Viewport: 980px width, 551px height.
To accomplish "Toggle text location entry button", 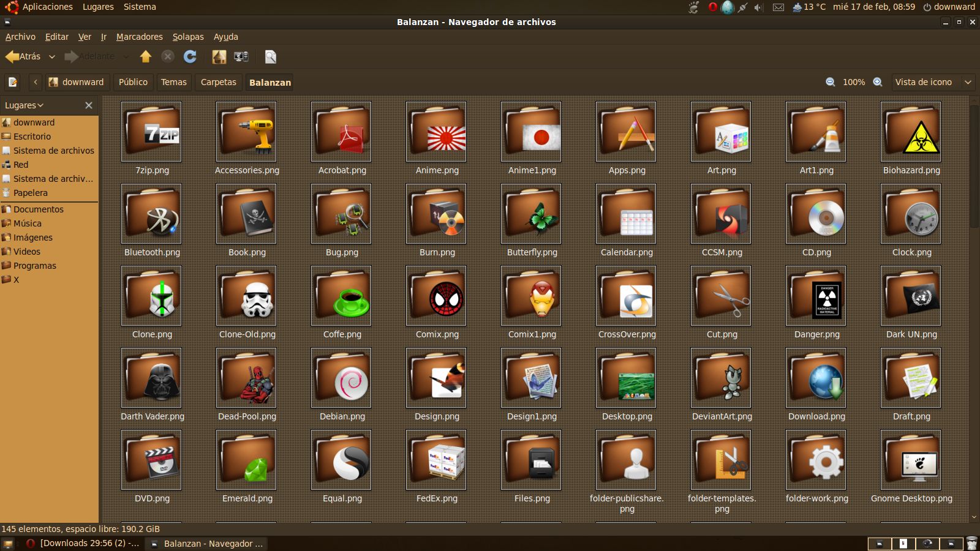I will click(x=13, y=82).
